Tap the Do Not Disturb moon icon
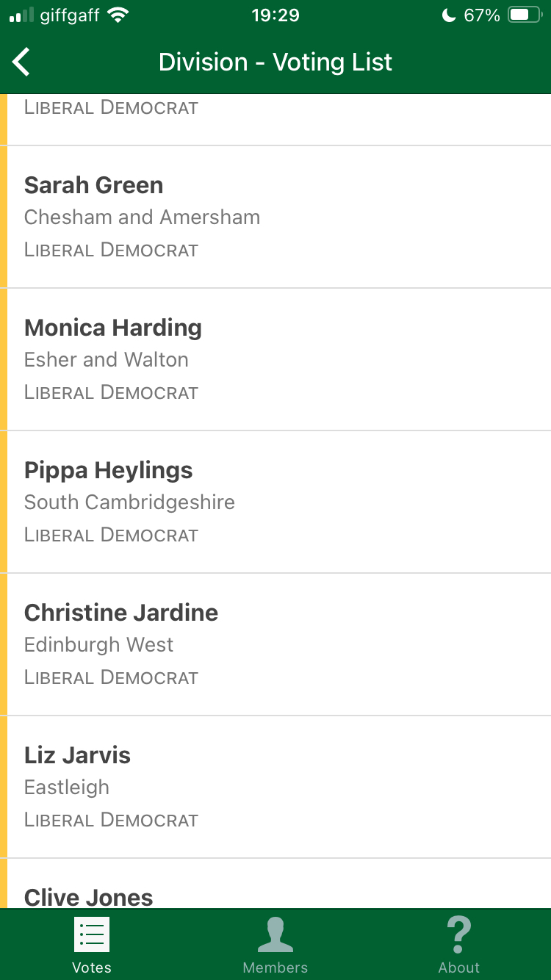The width and height of the screenshot is (551, 980). (448, 15)
